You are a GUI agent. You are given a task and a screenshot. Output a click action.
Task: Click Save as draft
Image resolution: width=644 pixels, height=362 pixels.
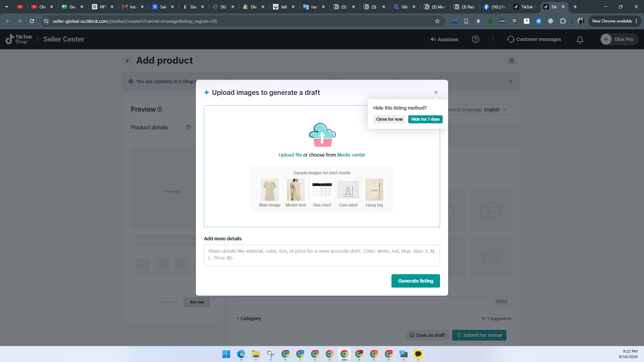click(428, 335)
